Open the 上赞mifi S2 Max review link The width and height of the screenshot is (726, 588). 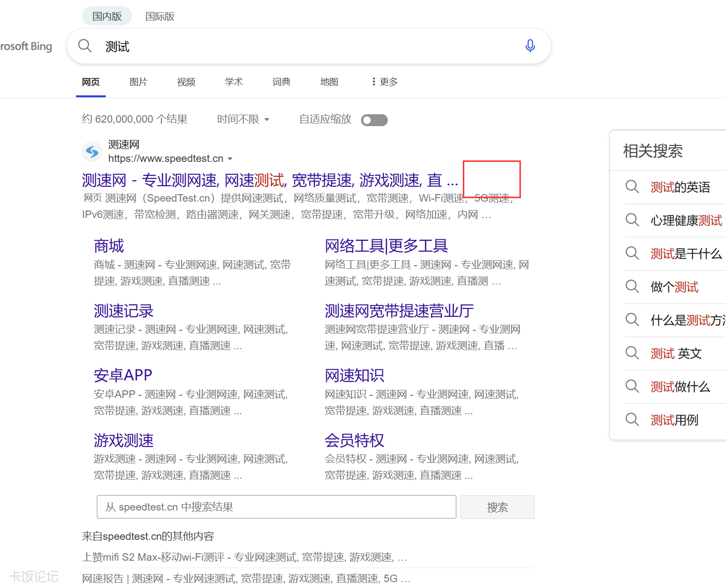click(244, 557)
